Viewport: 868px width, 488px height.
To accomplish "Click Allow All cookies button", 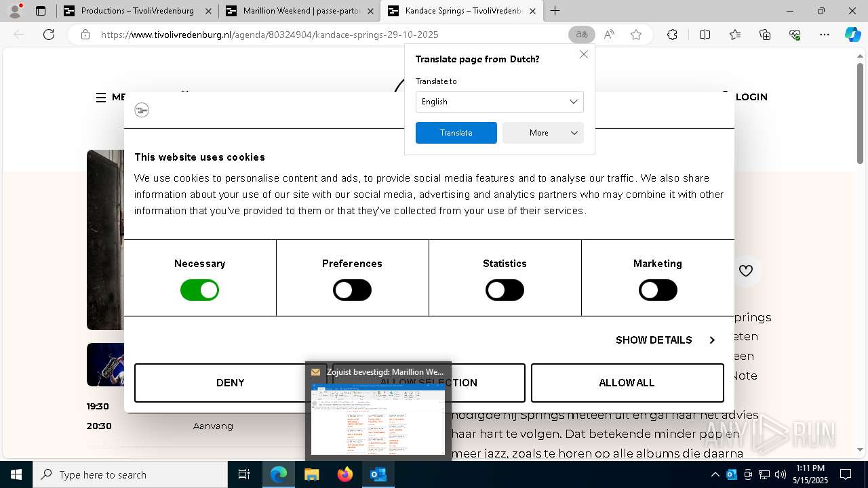I will coord(627,383).
